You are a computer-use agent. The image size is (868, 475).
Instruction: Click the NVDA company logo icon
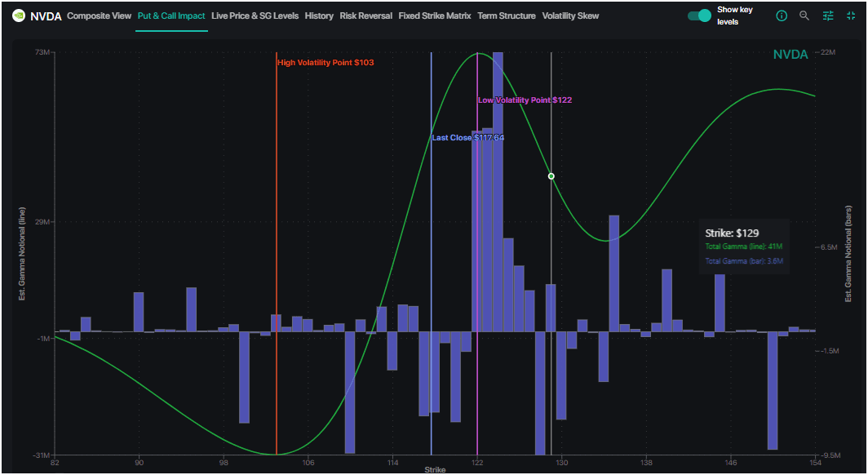18,16
